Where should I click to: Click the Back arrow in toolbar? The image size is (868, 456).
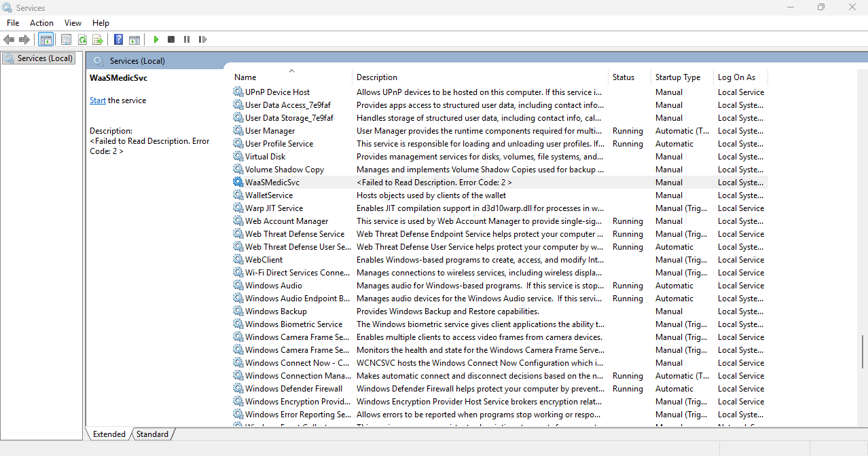click(9, 39)
